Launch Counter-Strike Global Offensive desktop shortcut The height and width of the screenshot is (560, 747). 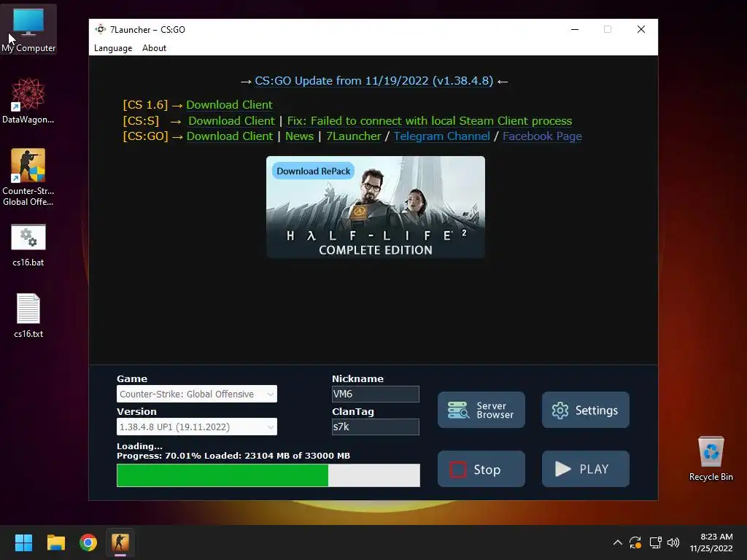tap(28, 176)
